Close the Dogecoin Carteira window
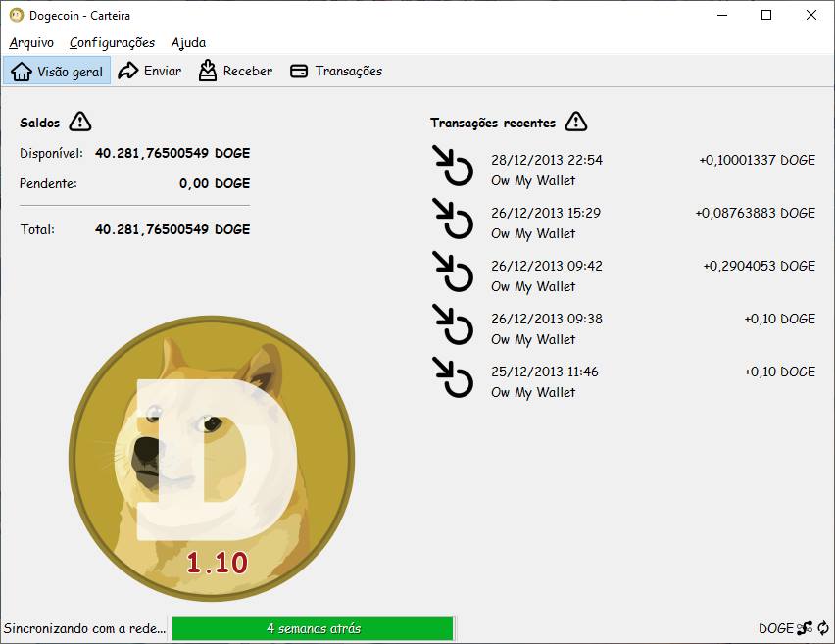This screenshot has height=644, width=835. (811, 15)
